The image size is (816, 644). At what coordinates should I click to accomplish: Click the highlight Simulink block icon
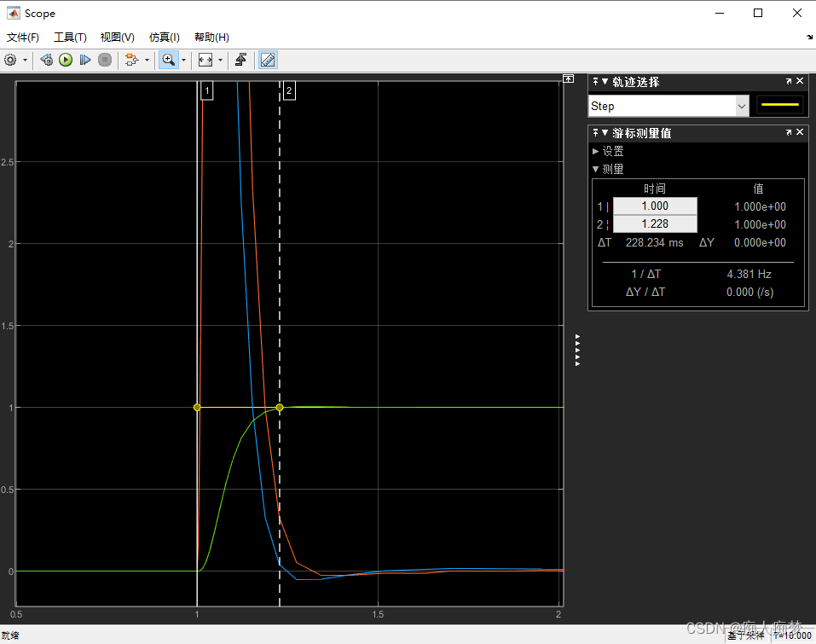[x=130, y=60]
